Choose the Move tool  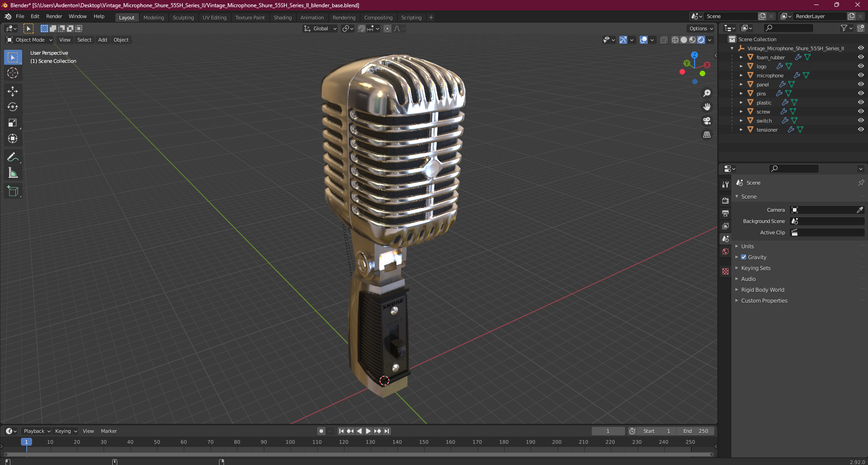pos(13,91)
